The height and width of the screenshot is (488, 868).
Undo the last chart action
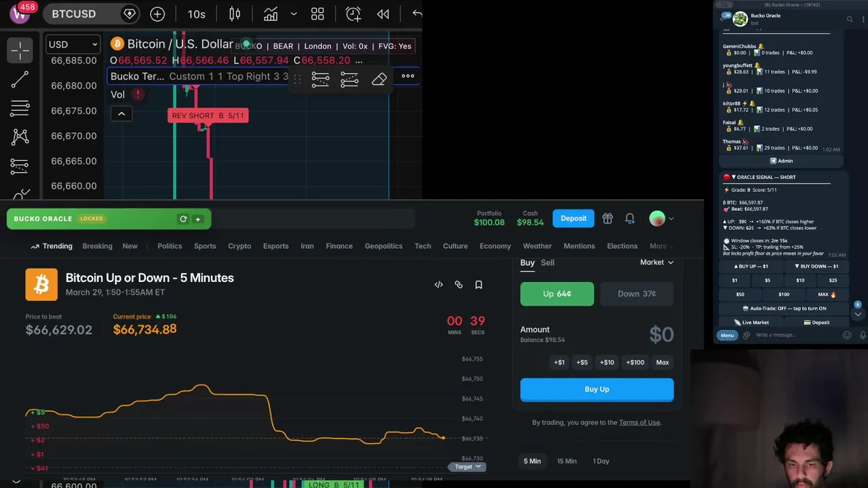coord(417,14)
